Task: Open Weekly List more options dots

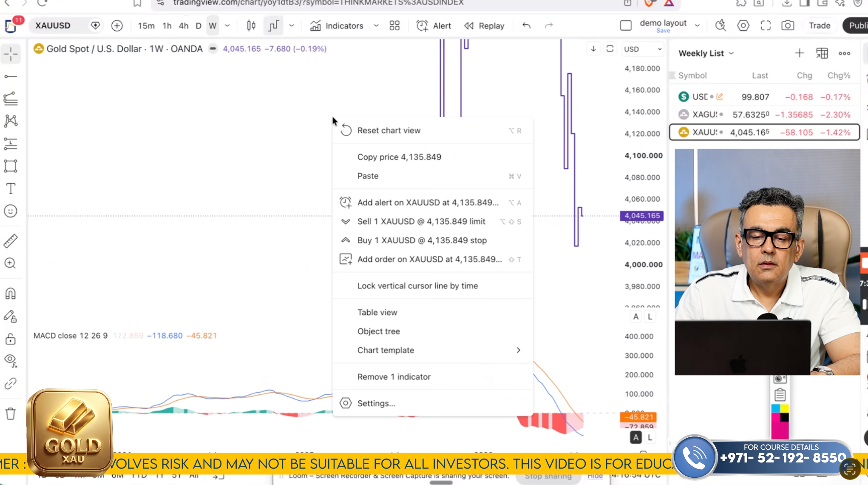Action: pyautogui.click(x=844, y=53)
